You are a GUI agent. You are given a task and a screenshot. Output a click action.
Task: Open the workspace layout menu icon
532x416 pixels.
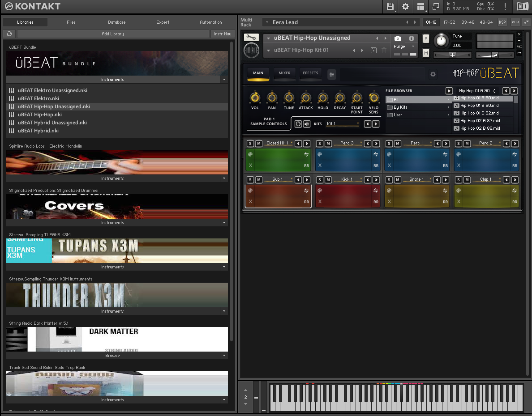420,6
